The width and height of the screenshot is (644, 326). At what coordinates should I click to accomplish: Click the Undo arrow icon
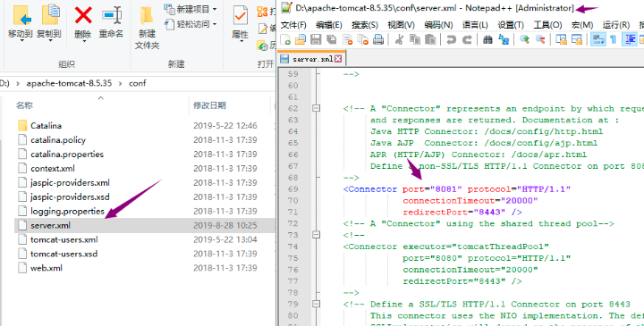click(451, 40)
